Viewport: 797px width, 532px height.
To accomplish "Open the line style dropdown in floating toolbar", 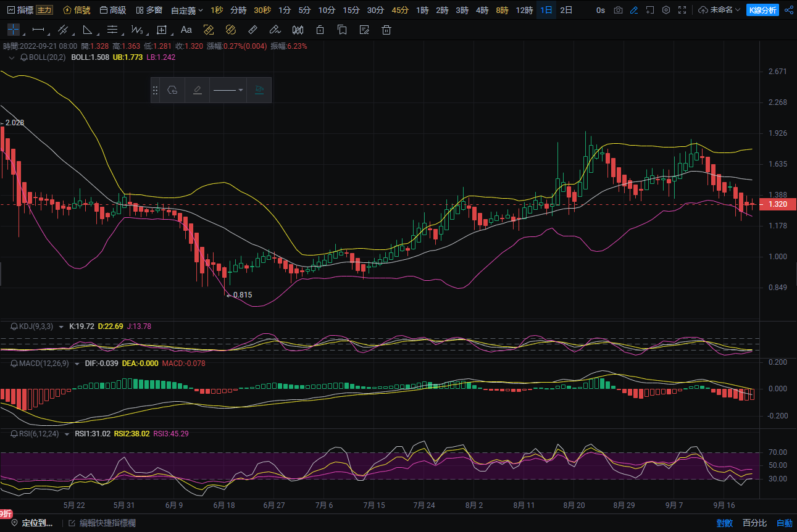I will coord(228,90).
